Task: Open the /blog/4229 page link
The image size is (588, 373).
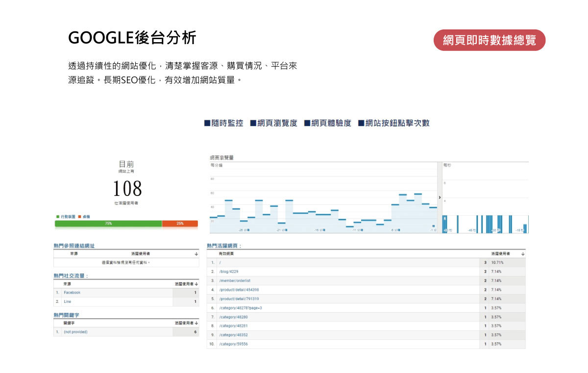Action: click(229, 272)
